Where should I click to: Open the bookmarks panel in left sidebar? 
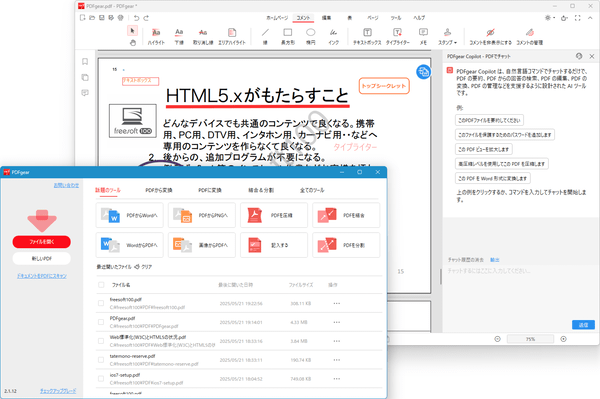pos(85,62)
